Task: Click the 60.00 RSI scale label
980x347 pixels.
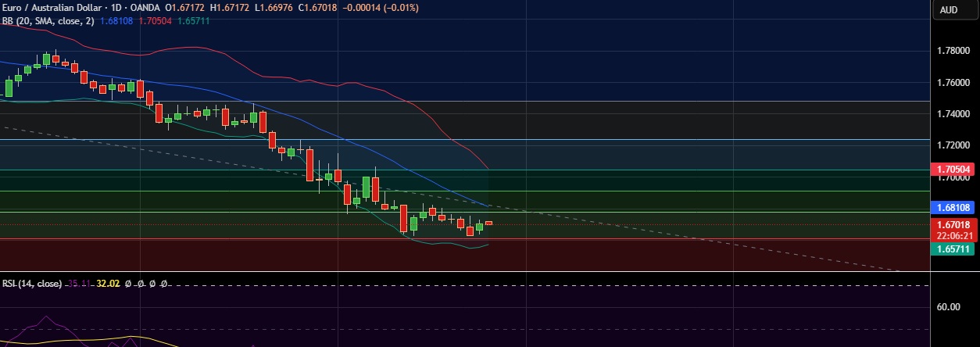Action: click(947, 307)
